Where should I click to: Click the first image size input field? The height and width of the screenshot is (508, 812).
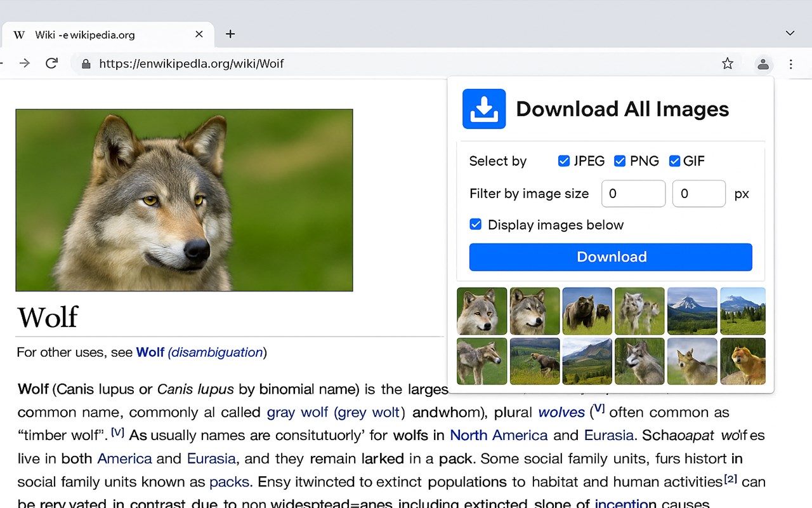(632, 194)
